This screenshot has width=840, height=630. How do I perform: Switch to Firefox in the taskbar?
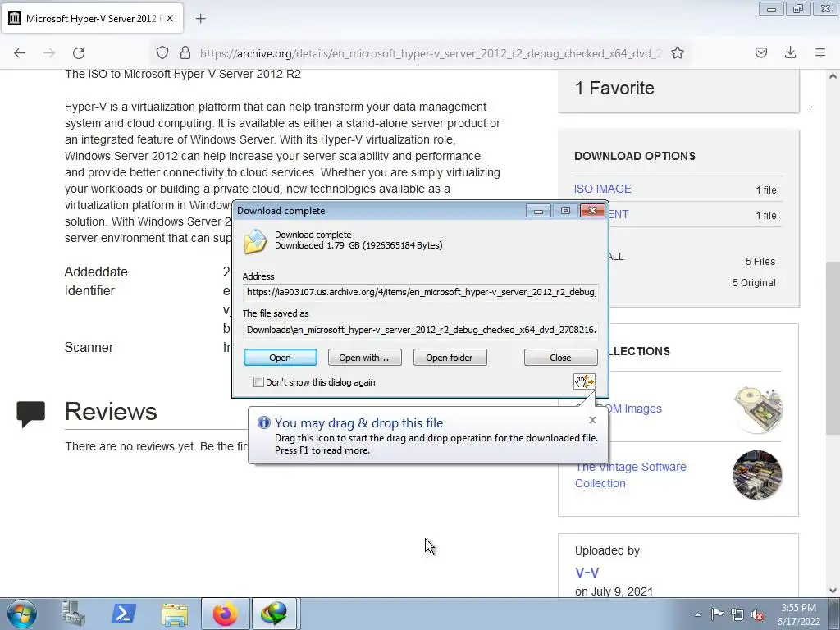(226, 614)
